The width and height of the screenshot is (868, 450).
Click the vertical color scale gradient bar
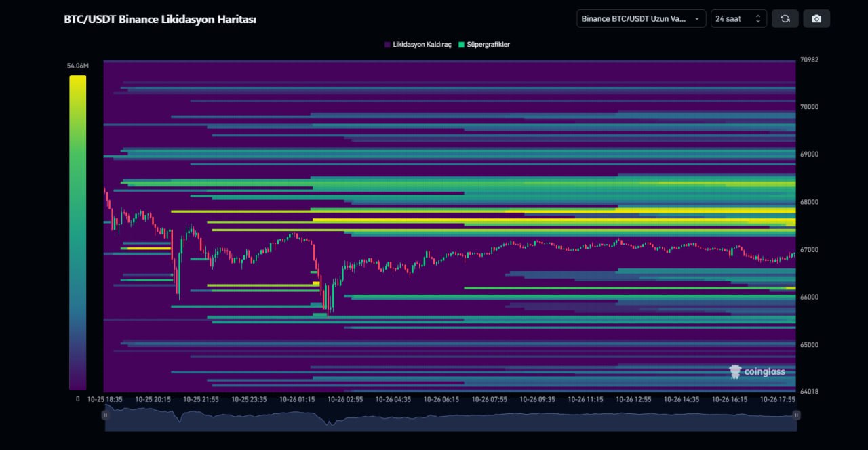(77, 232)
